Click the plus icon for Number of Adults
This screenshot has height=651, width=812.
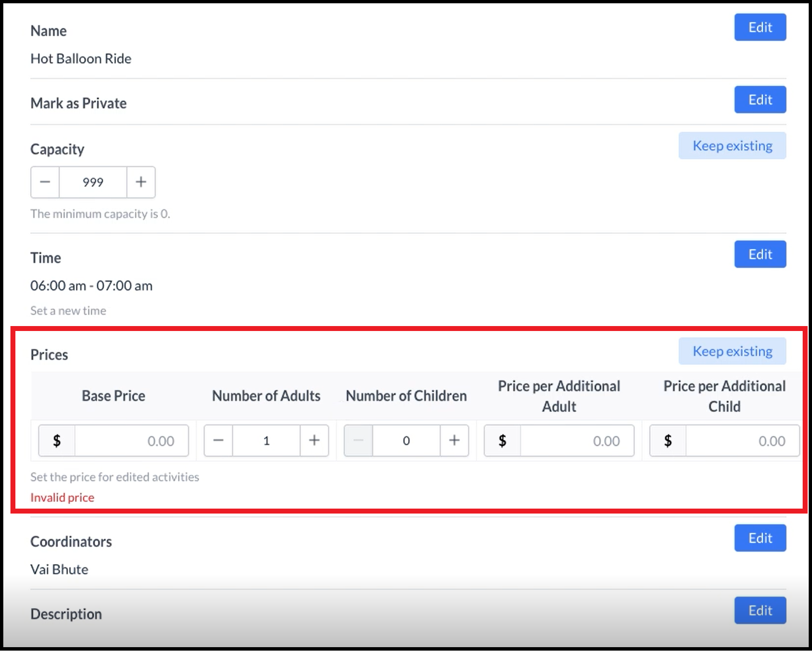(314, 440)
